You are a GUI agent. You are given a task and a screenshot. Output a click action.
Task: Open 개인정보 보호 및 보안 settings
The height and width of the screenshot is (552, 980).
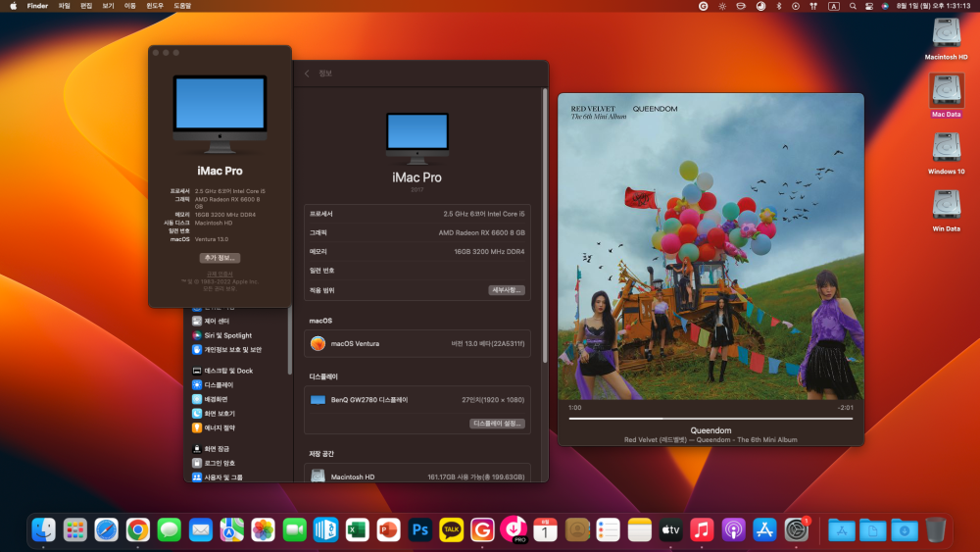pos(227,349)
